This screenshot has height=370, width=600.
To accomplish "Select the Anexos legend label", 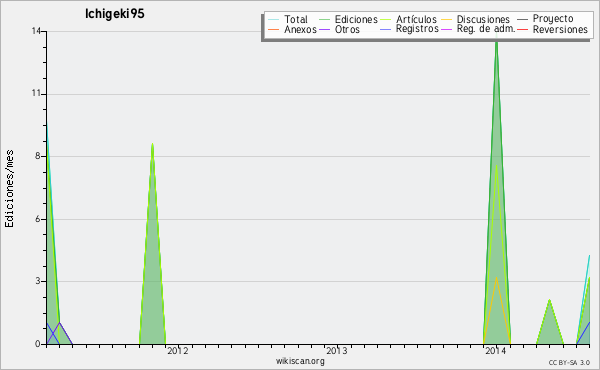I will click(300, 29).
